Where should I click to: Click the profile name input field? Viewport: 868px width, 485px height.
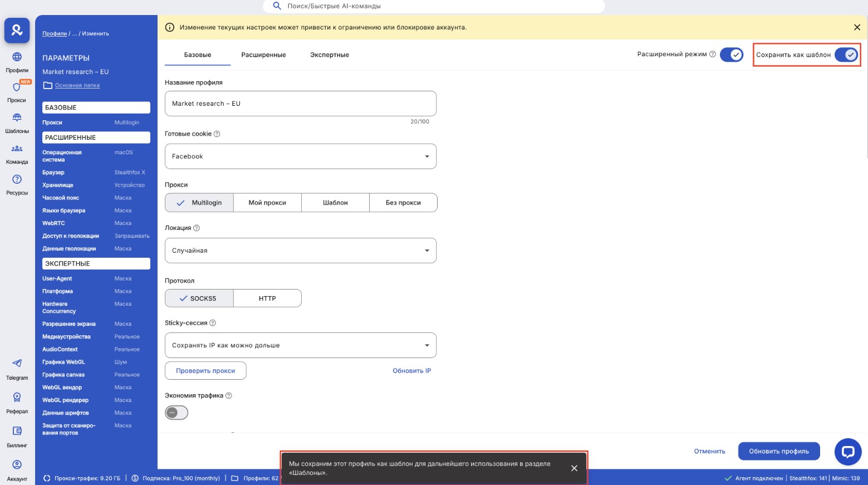coord(301,104)
